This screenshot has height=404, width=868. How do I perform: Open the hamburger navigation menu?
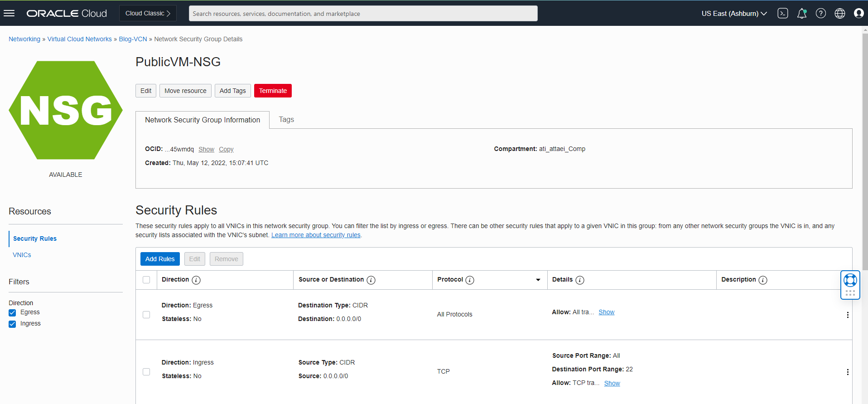point(9,13)
